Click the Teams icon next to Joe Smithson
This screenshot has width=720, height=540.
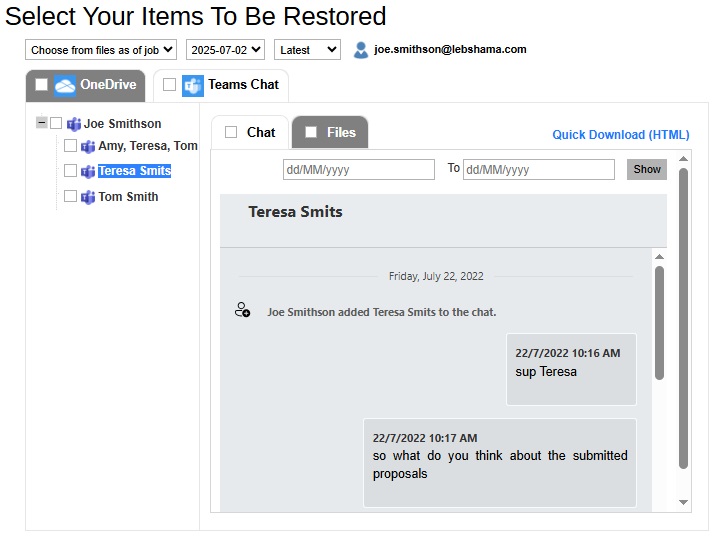(x=74, y=124)
